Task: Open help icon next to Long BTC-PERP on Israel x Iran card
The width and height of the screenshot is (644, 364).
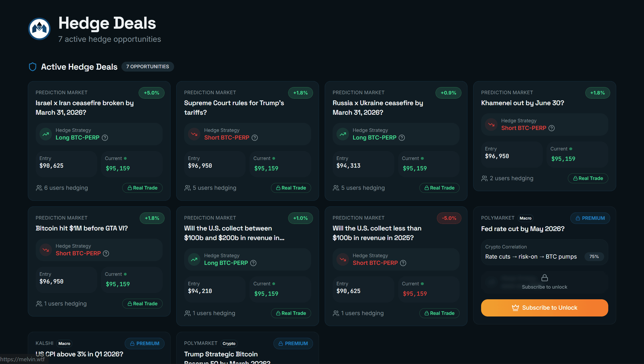Action: click(x=105, y=138)
